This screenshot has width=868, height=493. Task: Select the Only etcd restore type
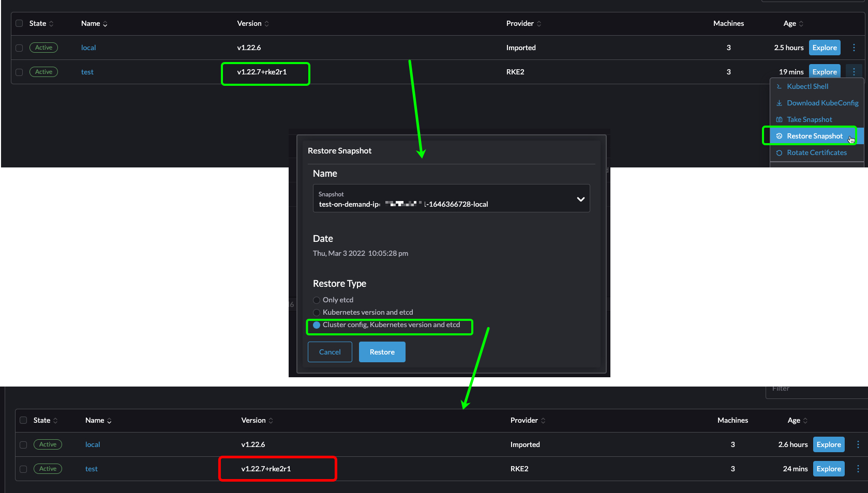pos(316,300)
